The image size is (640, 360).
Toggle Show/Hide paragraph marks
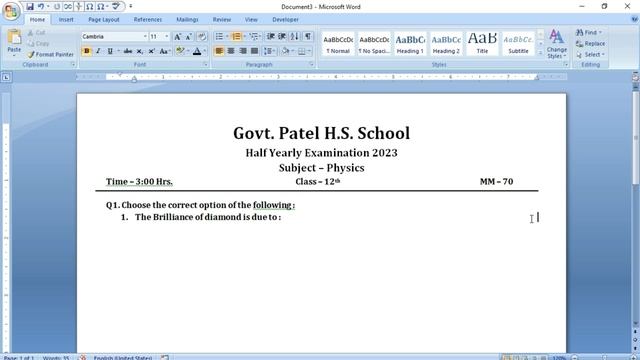(308, 37)
